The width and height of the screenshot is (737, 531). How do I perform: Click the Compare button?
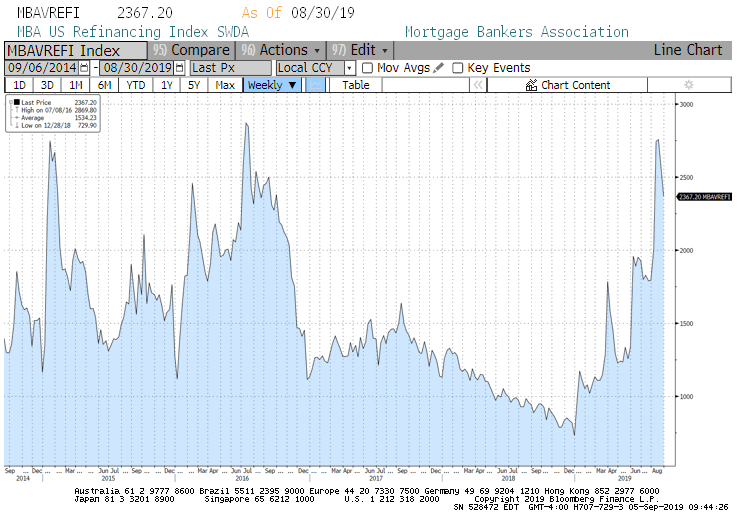199,50
